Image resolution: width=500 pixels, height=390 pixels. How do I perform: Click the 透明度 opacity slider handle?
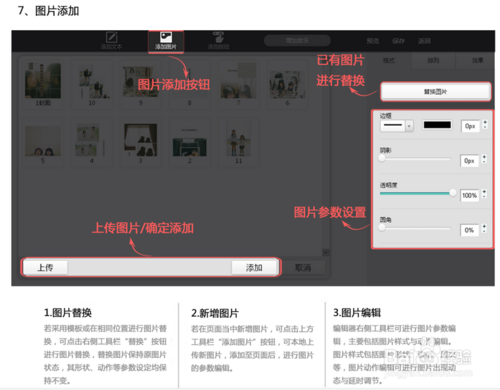coord(452,193)
